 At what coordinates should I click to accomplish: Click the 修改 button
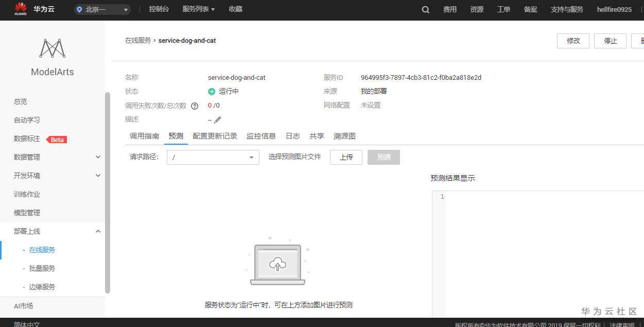(x=573, y=41)
